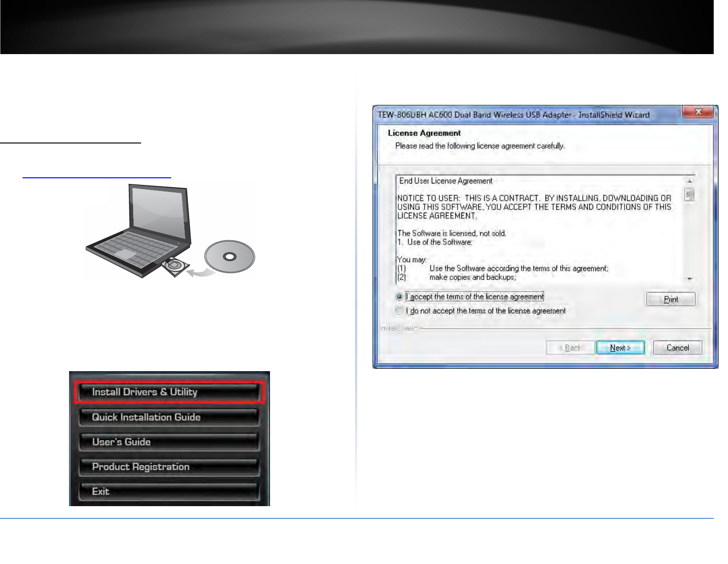Click 'Please read the following license agreement carefully'
This screenshot has height=564, width=728.
(x=480, y=146)
